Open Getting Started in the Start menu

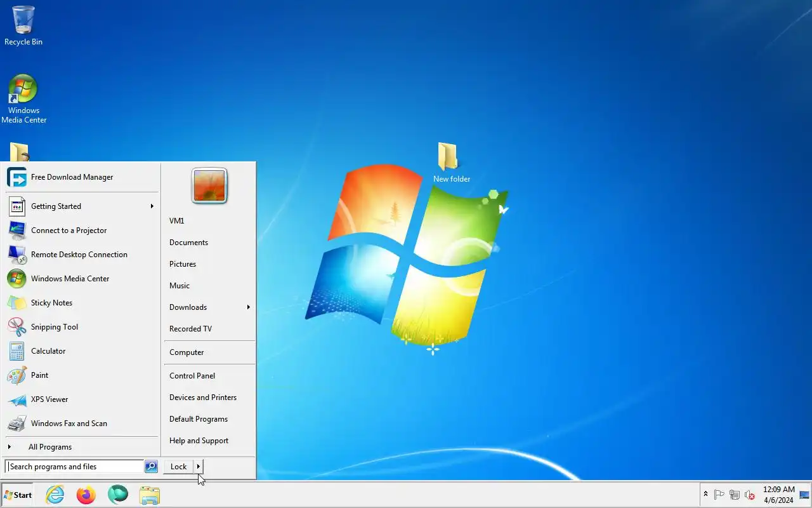pos(82,206)
